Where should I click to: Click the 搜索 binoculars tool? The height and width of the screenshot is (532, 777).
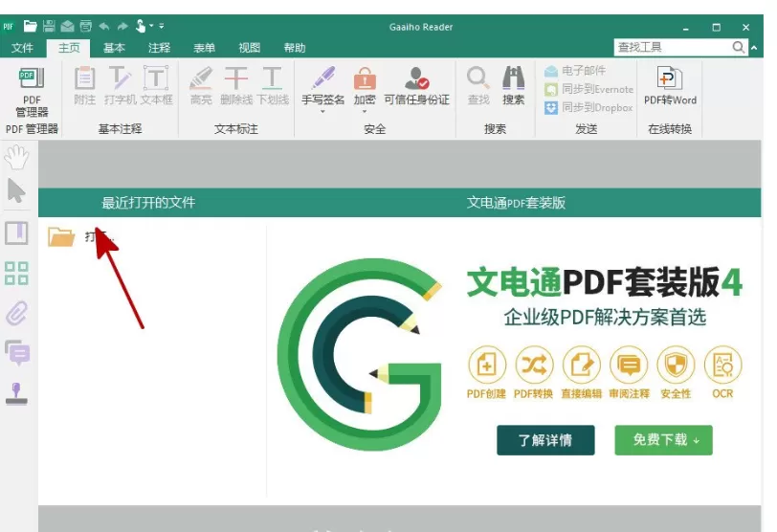pos(513,86)
